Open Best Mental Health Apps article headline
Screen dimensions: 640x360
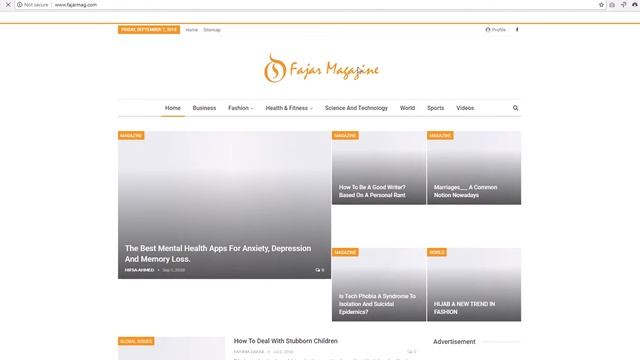click(218, 253)
